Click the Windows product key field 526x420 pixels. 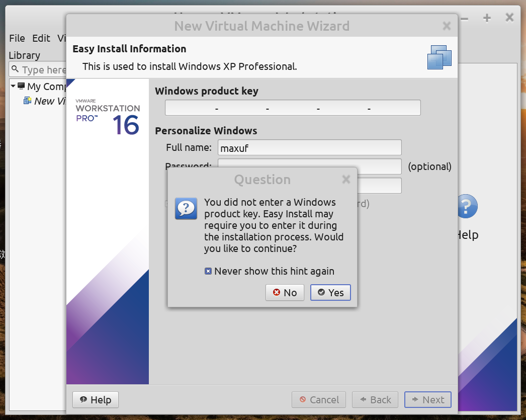[293, 108]
